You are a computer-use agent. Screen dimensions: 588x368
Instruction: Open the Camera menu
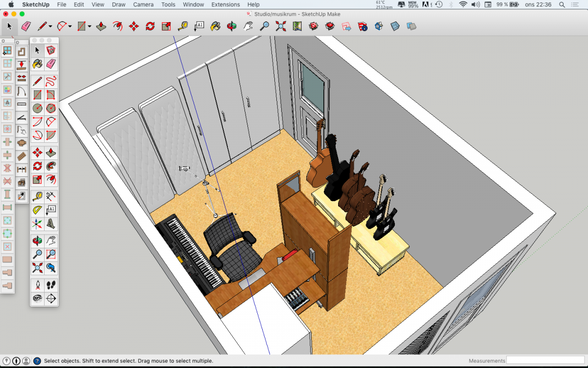point(143,4)
